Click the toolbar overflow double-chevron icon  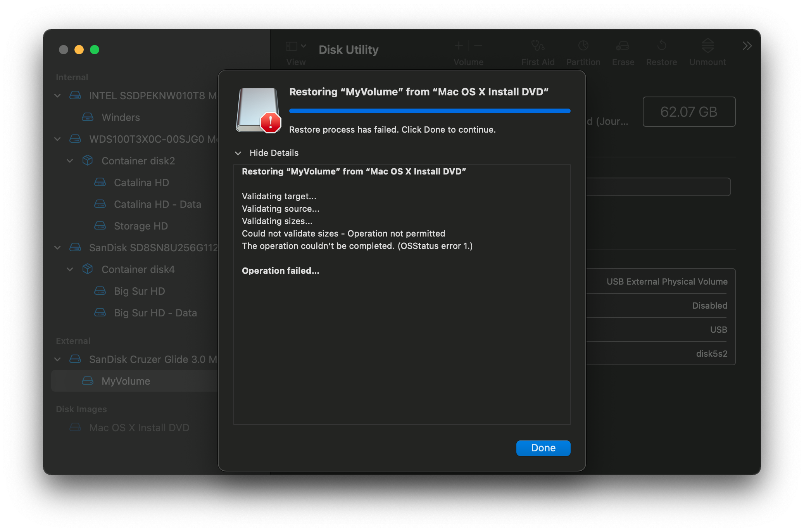pos(747,46)
